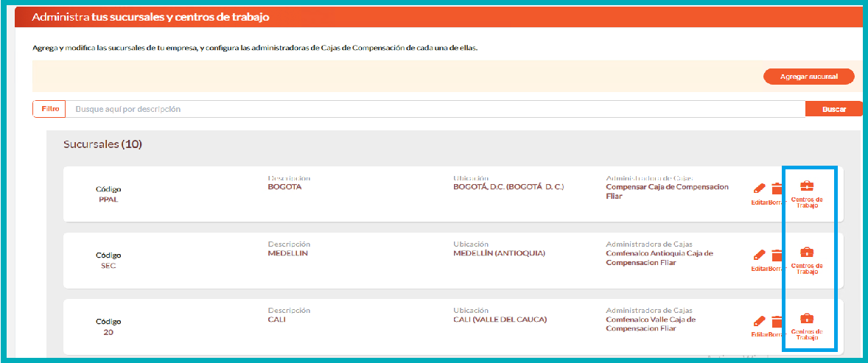The width and height of the screenshot is (868, 363).
Task: Click the CALI description text
Action: click(276, 320)
